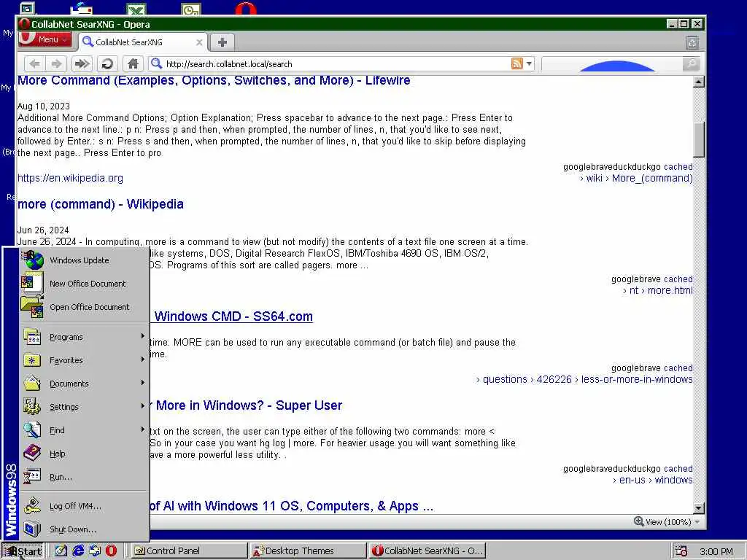This screenshot has width=747, height=560.
Task: Switch to Control Panel taskbar button
Action: 188,551
